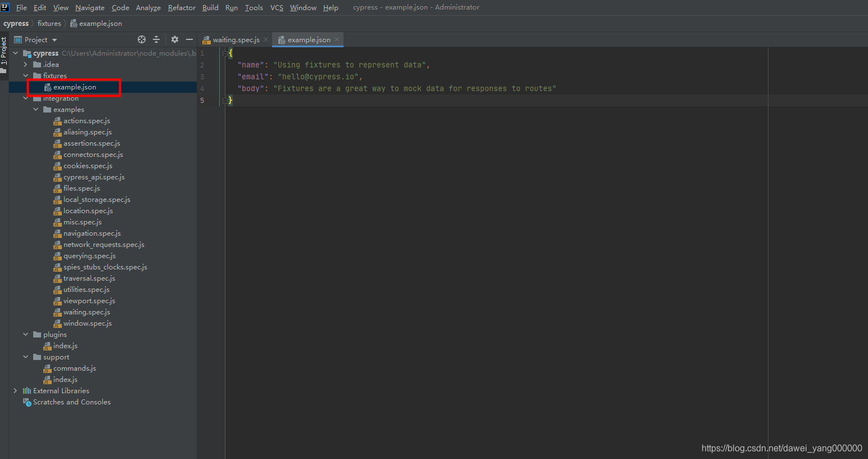Close the waiting.spec.js editor tab

266,39
